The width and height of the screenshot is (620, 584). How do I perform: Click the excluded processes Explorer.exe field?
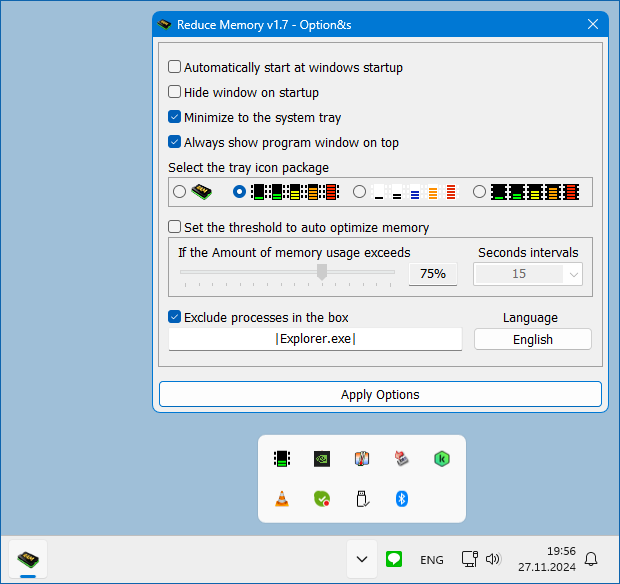point(315,340)
